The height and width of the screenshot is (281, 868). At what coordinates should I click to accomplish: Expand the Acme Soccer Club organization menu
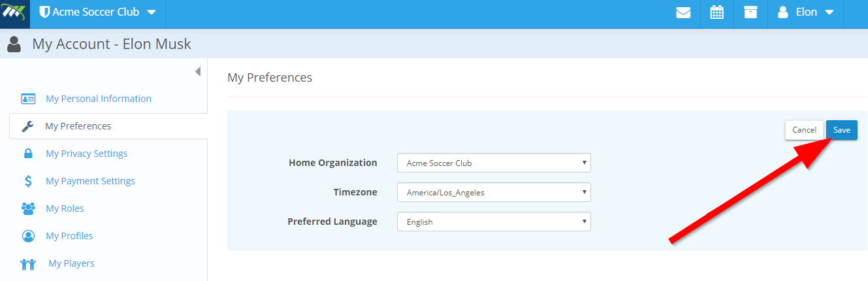point(98,12)
